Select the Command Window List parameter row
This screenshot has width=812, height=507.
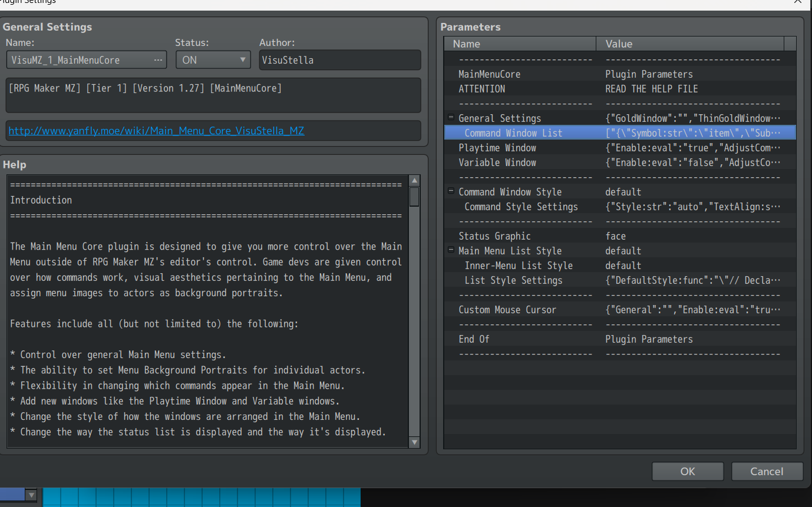pyautogui.click(x=620, y=133)
